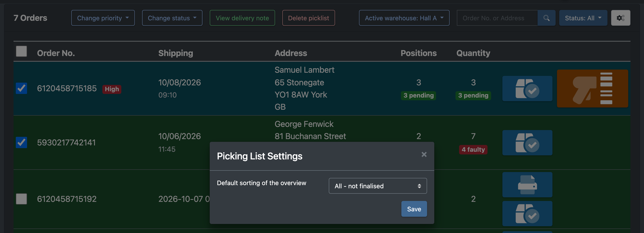Click order number 5930217742141
This screenshot has width=644, height=233.
click(x=66, y=142)
